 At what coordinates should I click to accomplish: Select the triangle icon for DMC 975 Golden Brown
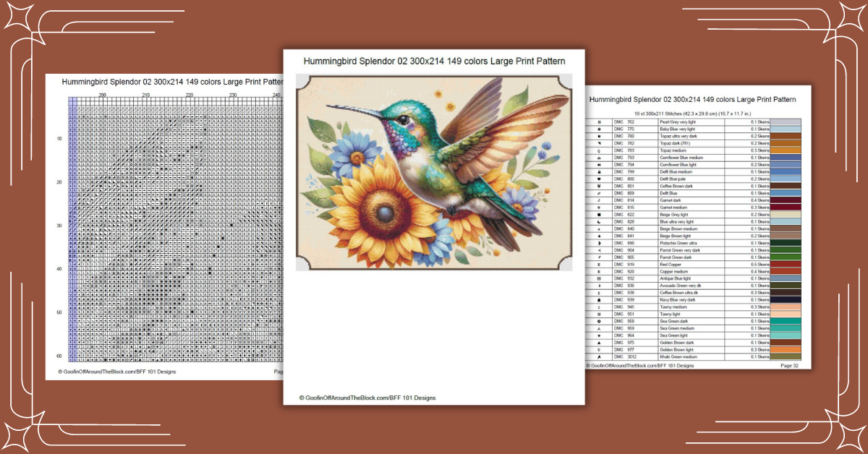click(x=599, y=343)
